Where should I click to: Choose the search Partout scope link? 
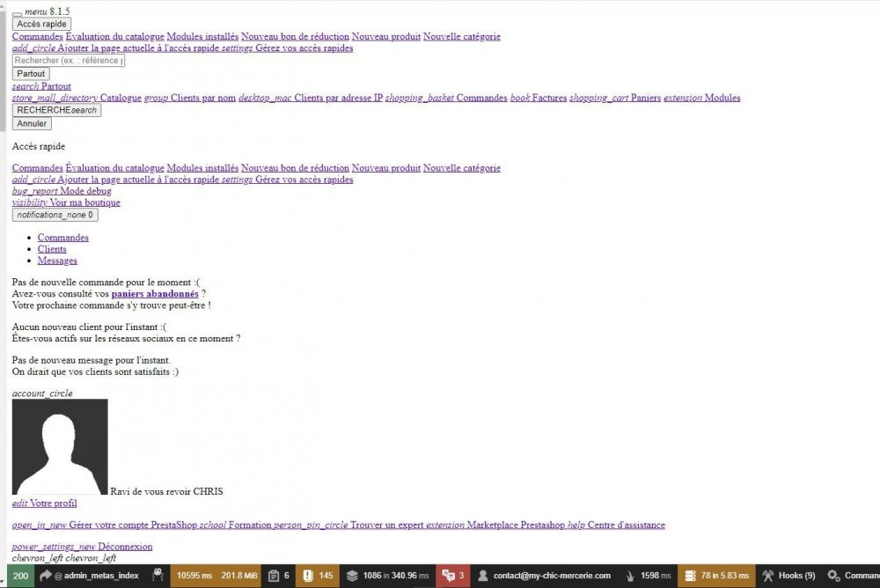(41, 86)
